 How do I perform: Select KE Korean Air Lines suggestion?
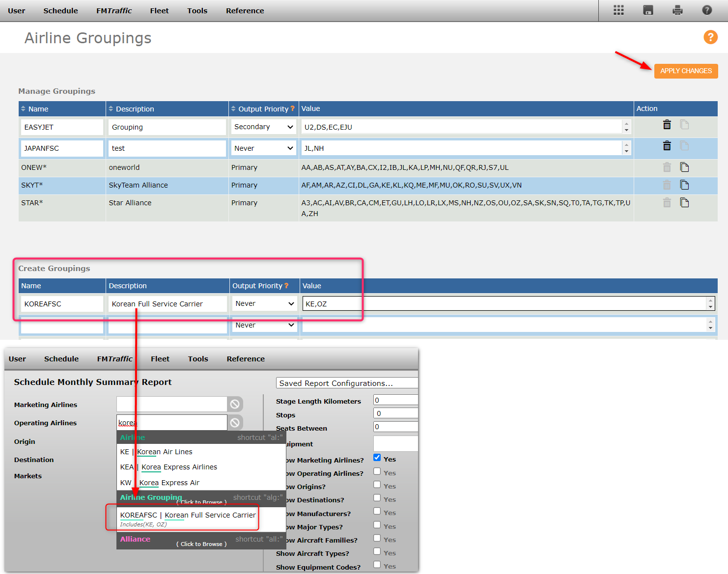[x=201, y=452]
